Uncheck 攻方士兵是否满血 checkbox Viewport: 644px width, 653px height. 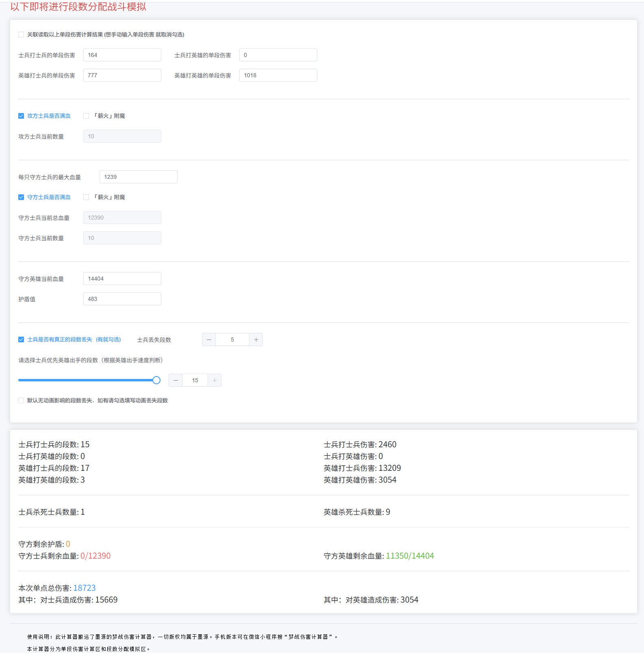pos(21,116)
